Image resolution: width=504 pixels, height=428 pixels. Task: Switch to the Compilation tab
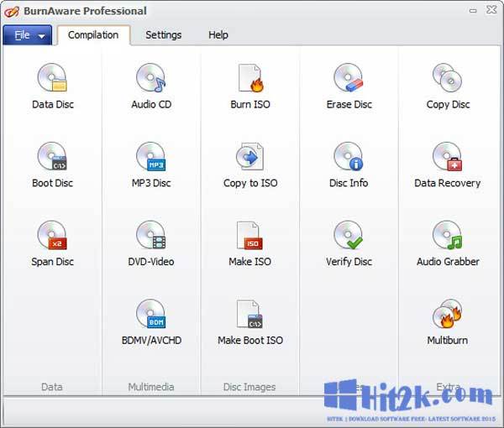93,35
